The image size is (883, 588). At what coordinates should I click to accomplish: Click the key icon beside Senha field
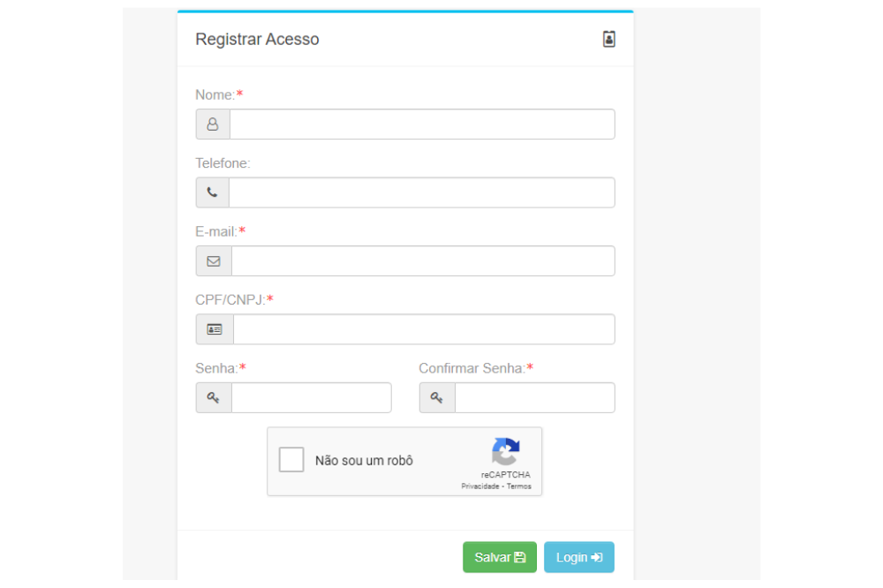pos(214,398)
